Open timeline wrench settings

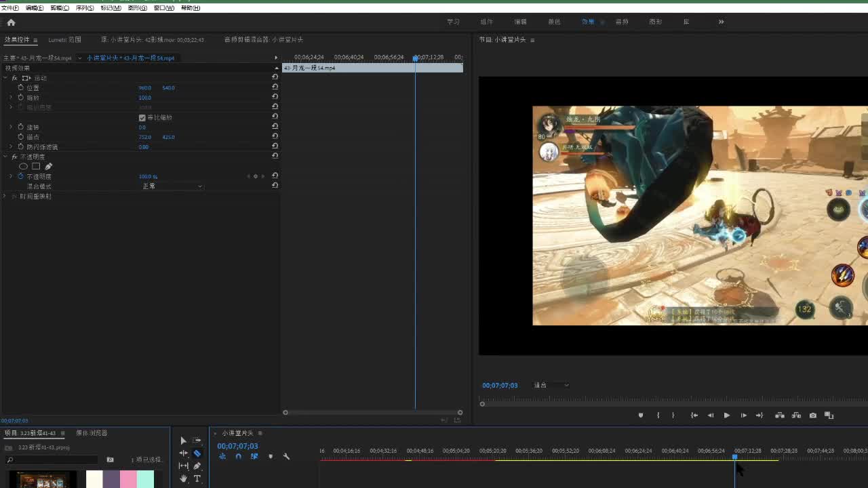[x=286, y=456]
